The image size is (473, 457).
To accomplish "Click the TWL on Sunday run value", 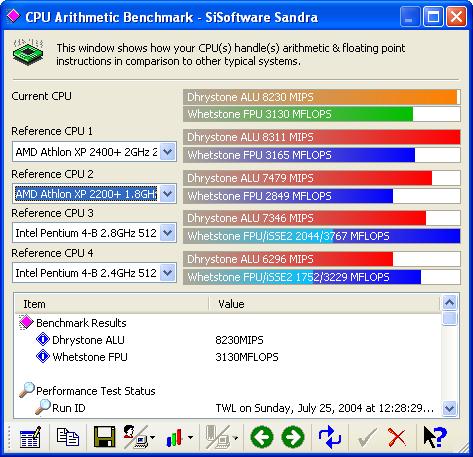I will [325, 408].
